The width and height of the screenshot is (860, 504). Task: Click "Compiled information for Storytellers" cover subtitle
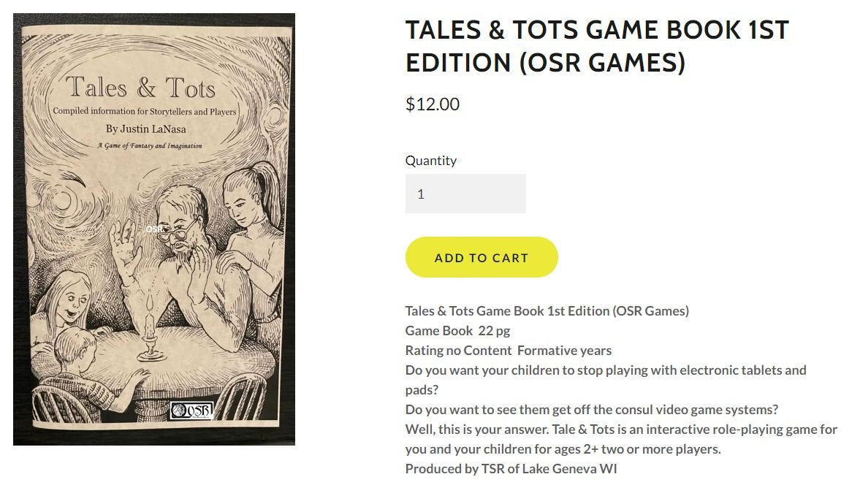tap(145, 111)
